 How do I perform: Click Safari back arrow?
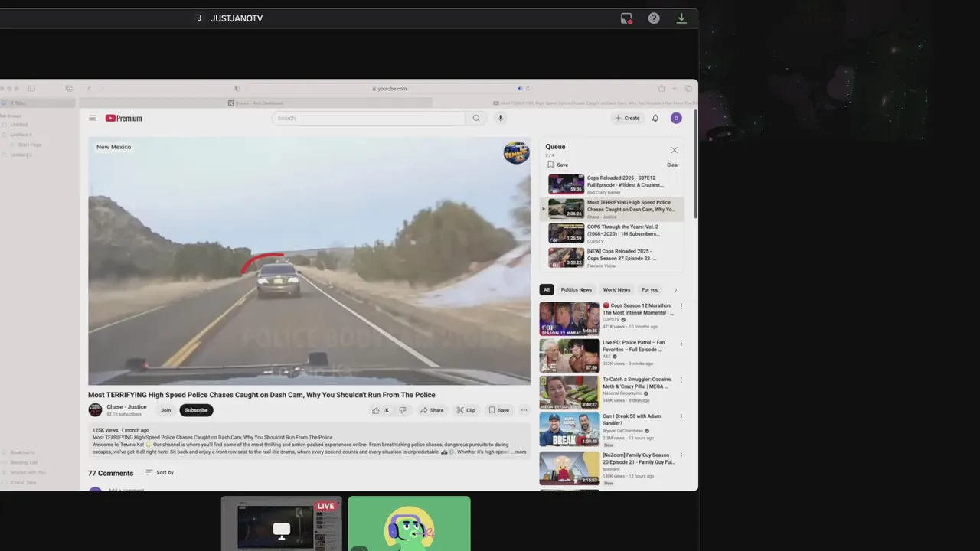[89, 89]
